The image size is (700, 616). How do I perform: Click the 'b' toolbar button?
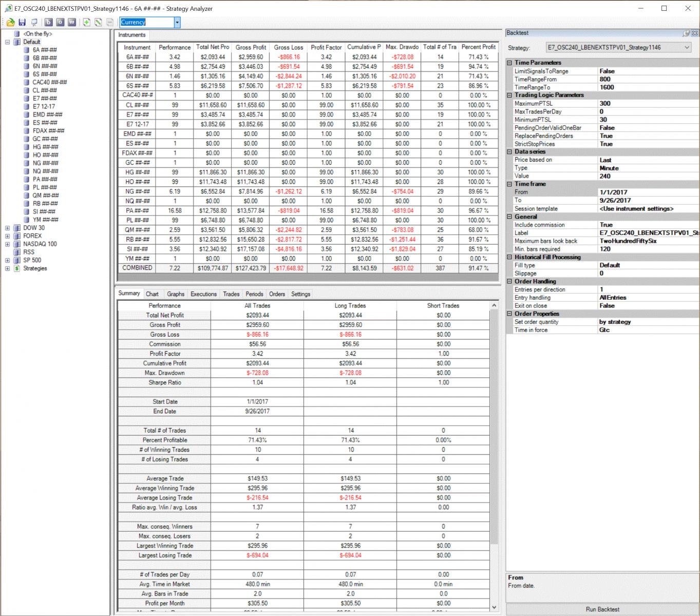(49, 22)
